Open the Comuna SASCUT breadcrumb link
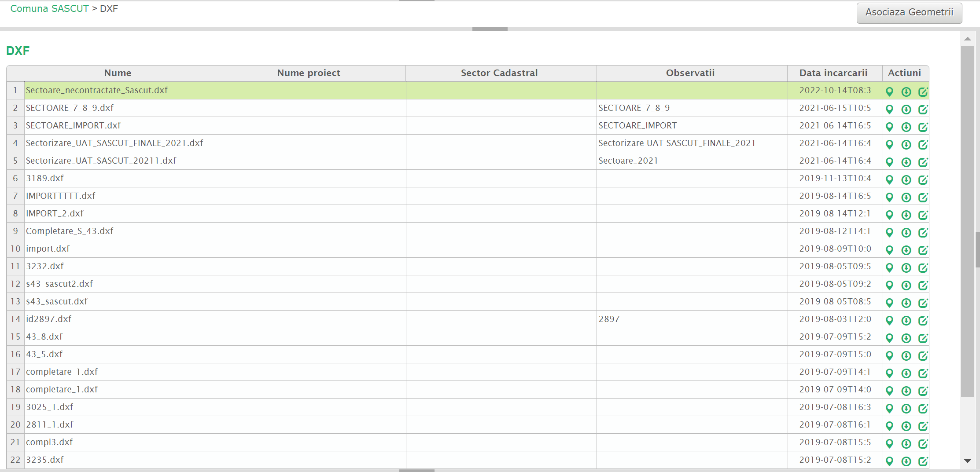Viewport: 980px width, 472px height. tap(49, 9)
